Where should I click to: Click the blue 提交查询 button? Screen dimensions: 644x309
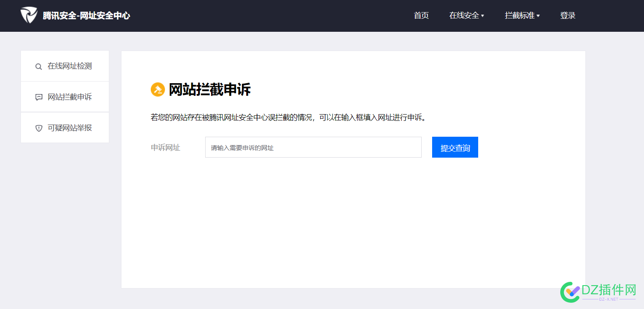pos(455,147)
